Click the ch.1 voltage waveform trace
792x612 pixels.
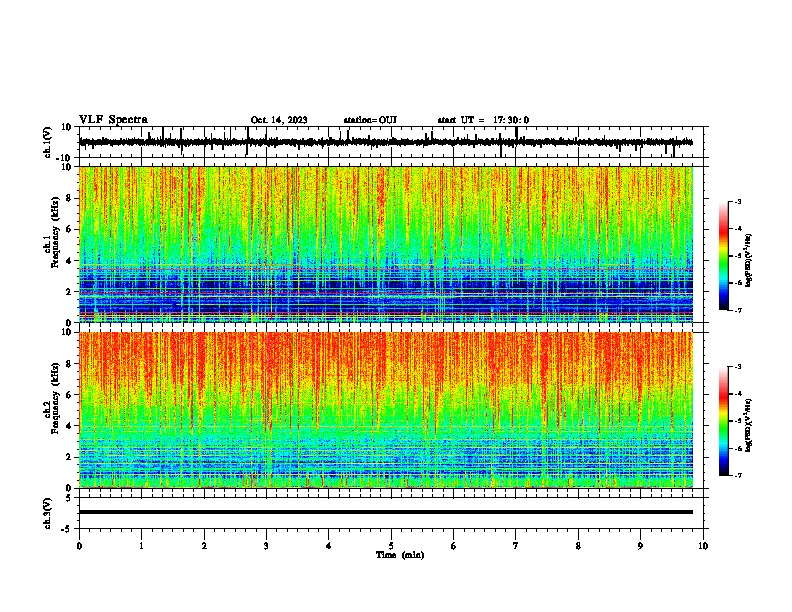(x=385, y=142)
